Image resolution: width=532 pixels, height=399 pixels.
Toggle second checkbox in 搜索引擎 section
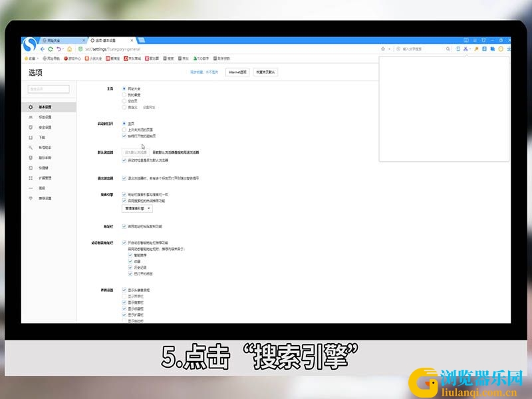click(x=124, y=201)
